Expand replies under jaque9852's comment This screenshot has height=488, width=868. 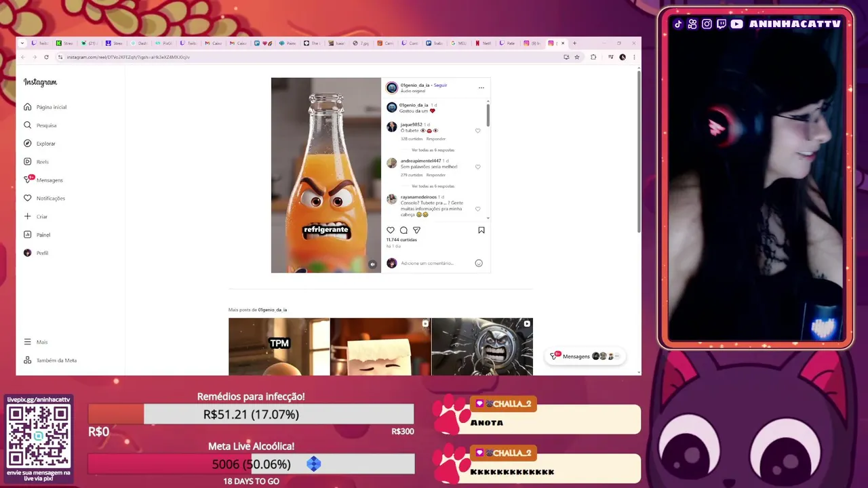(433, 150)
